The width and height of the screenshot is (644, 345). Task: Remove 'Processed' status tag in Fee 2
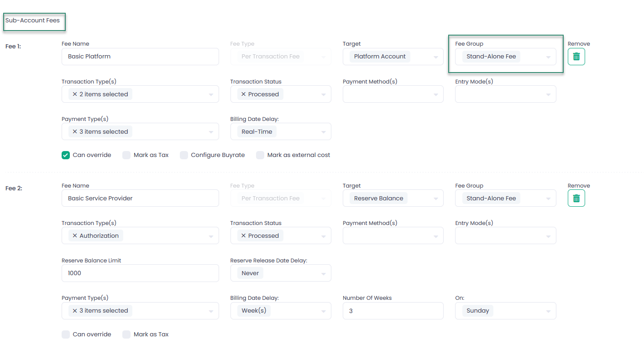pos(244,235)
